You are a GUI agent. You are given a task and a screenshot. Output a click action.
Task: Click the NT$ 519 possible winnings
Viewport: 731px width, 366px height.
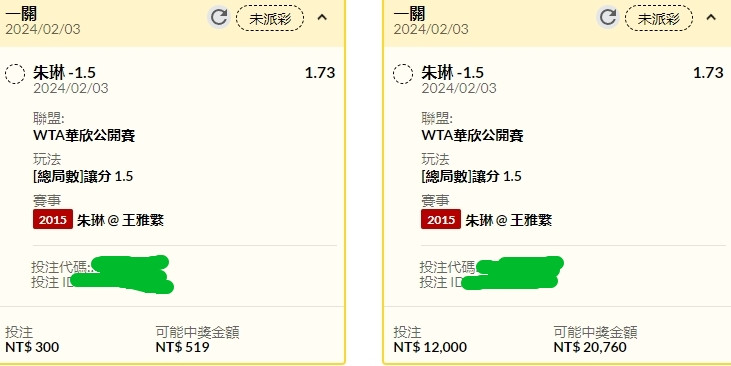(182, 347)
